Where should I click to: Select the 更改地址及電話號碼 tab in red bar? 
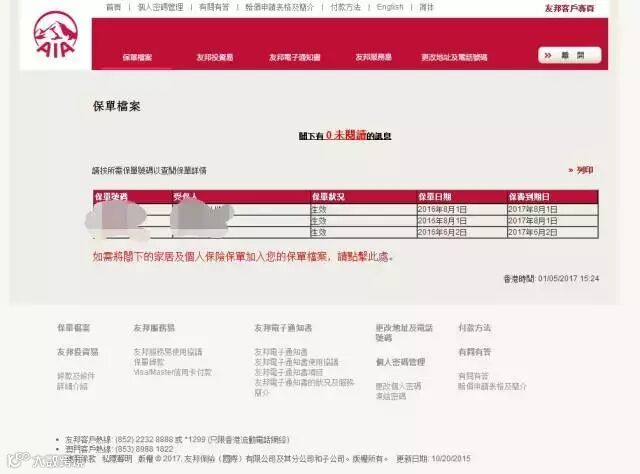coord(454,57)
